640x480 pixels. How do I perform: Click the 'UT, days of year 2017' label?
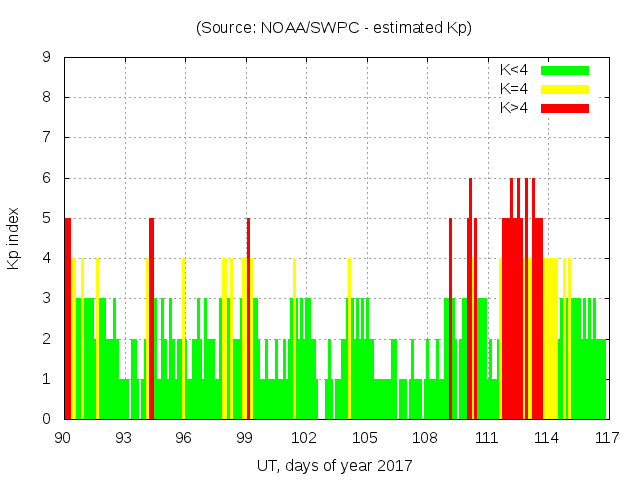[333, 465]
